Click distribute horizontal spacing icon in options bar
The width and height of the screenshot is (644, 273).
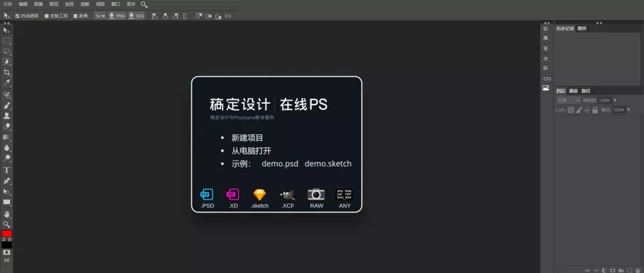point(228,16)
